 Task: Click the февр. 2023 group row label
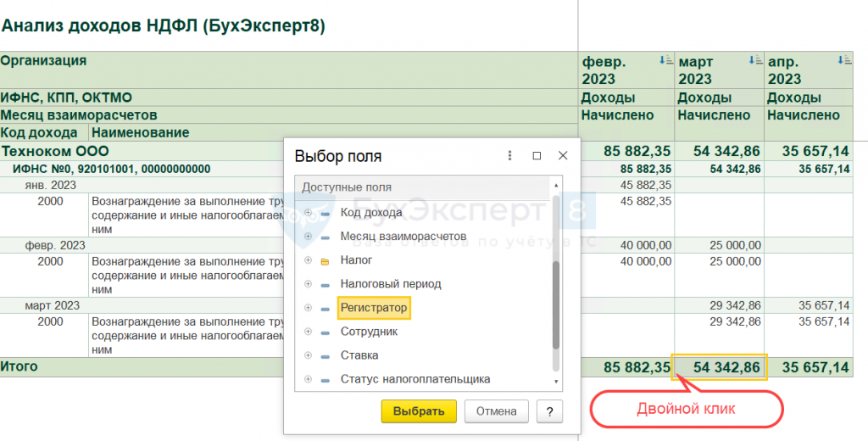pyautogui.click(x=55, y=245)
